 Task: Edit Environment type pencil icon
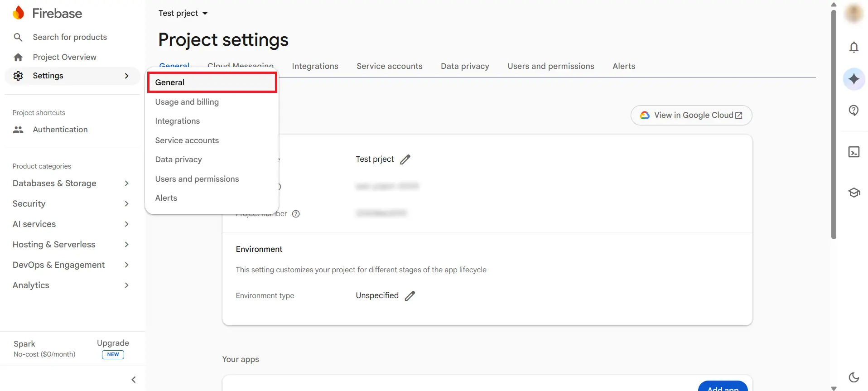410,296
